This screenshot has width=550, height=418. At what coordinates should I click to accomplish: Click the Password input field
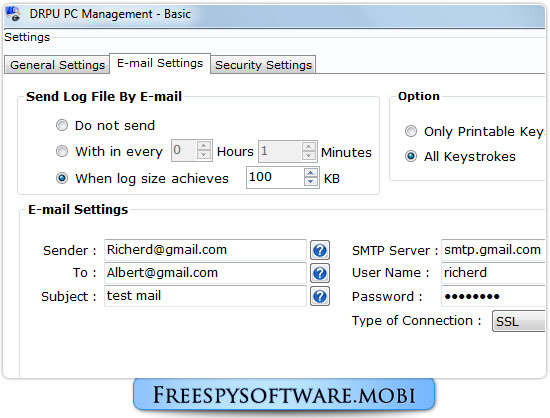493,296
